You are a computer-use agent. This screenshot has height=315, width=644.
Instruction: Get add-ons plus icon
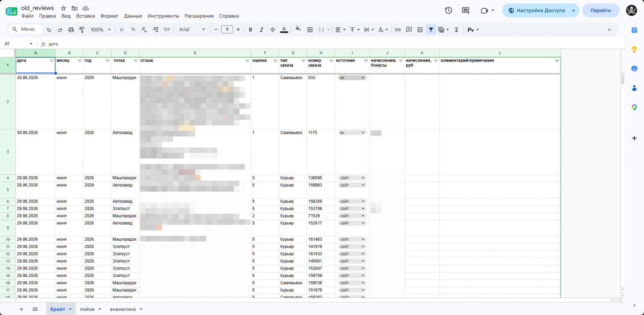click(635, 138)
